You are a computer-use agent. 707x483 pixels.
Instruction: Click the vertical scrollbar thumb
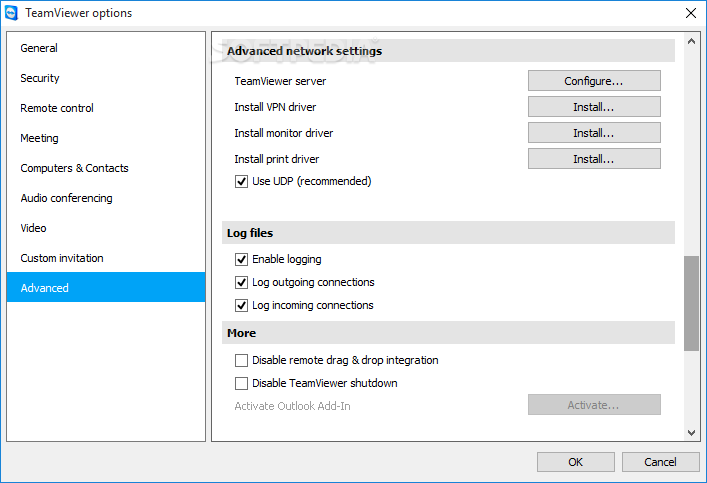coord(691,304)
